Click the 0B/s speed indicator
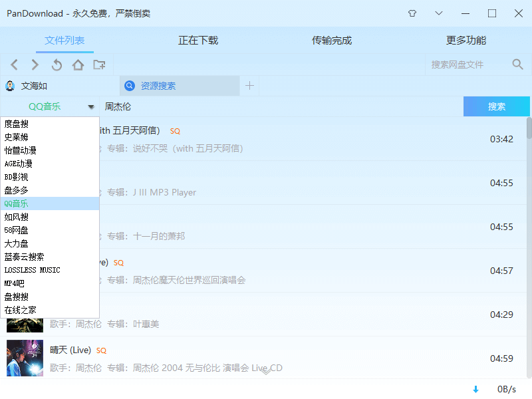Screen dimensions: 532x399 coord(507,389)
